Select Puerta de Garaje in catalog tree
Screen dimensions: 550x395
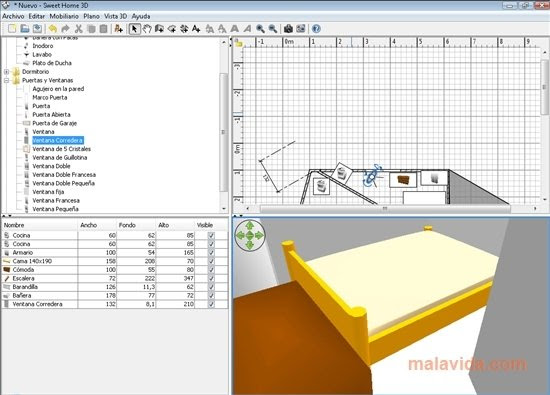click(54, 123)
